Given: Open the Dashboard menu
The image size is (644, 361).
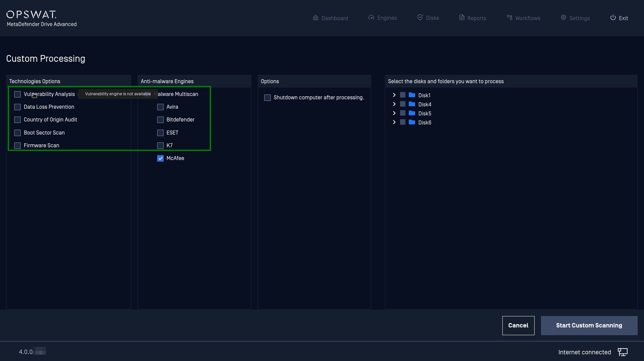Looking at the screenshot, I should tap(331, 18).
